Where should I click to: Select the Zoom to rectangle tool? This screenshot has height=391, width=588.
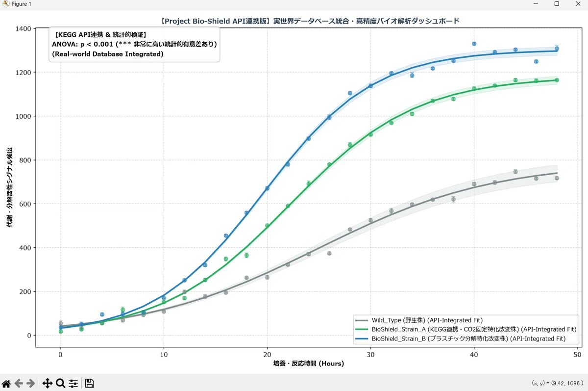(x=60, y=384)
